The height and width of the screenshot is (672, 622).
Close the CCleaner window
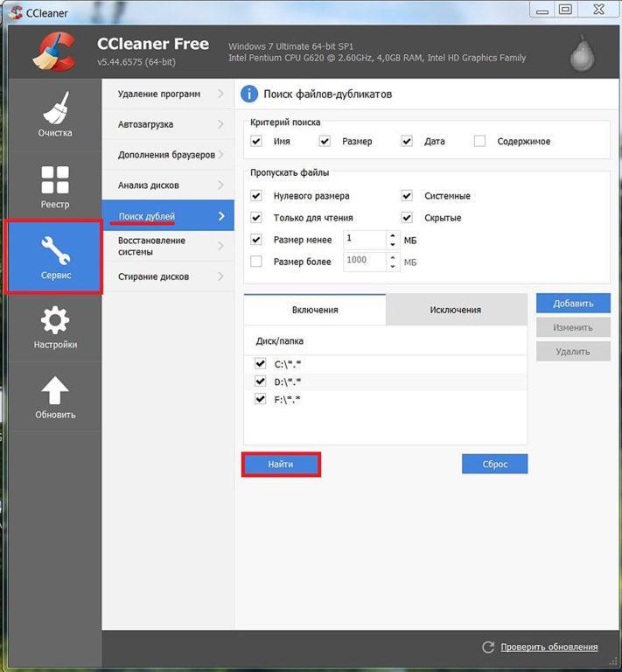599,10
